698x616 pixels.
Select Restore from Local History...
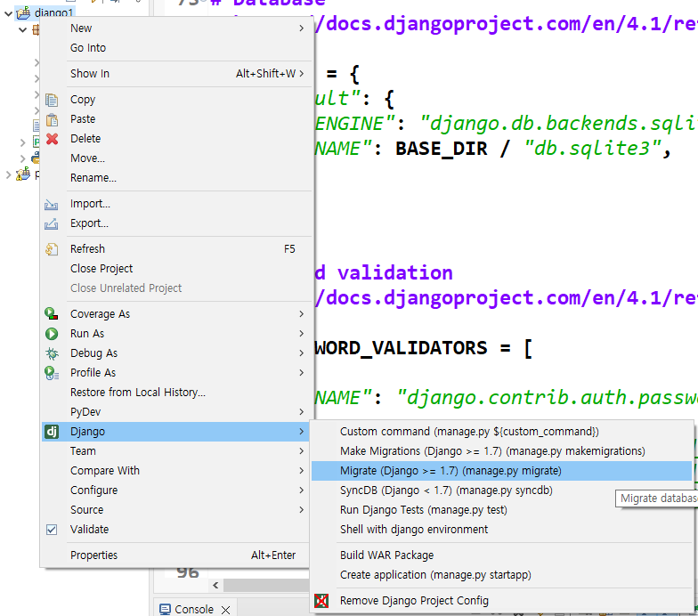(174, 392)
